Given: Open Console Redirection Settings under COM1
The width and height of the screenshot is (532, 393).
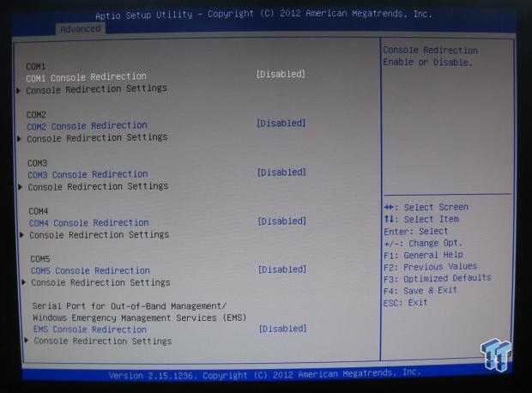Looking at the screenshot, I should tap(97, 89).
